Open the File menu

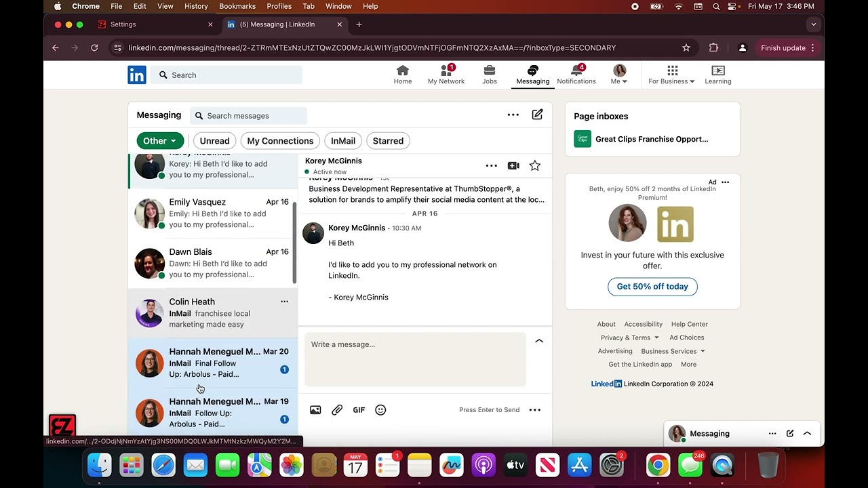click(x=117, y=6)
